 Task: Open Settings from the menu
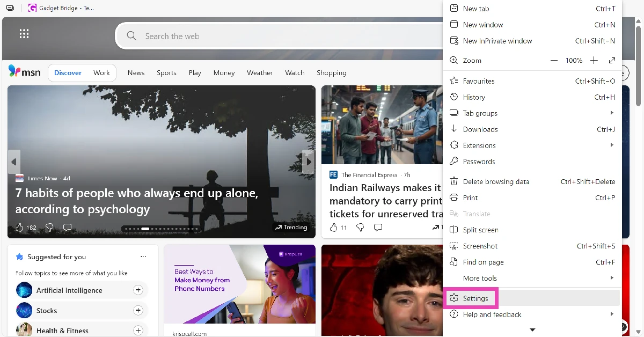(475, 298)
